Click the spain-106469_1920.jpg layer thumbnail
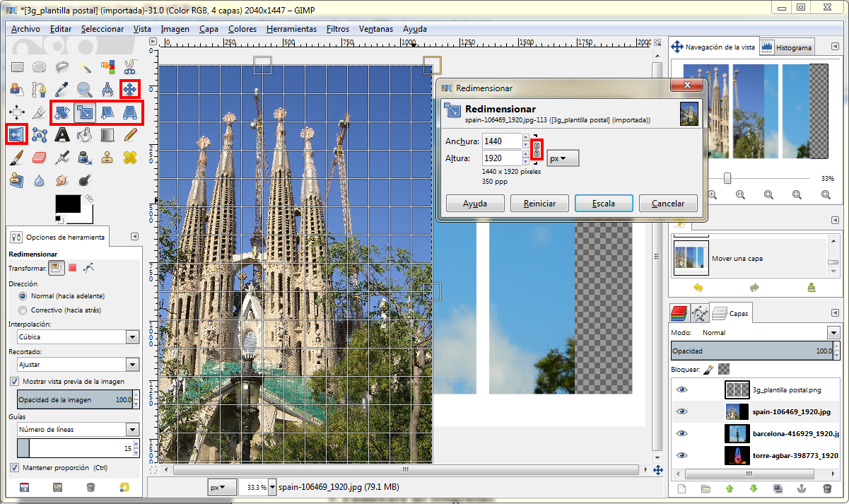Viewport: 849px width, 504px height. coord(737,411)
